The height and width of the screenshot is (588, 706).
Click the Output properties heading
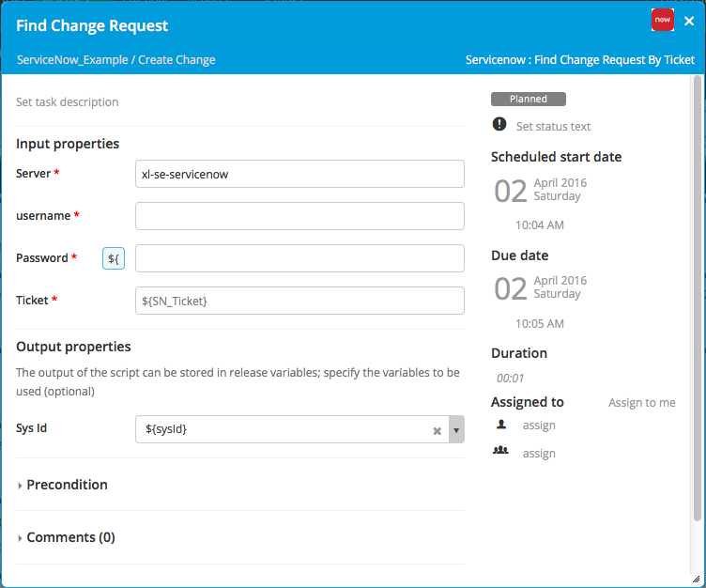click(73, 347)
